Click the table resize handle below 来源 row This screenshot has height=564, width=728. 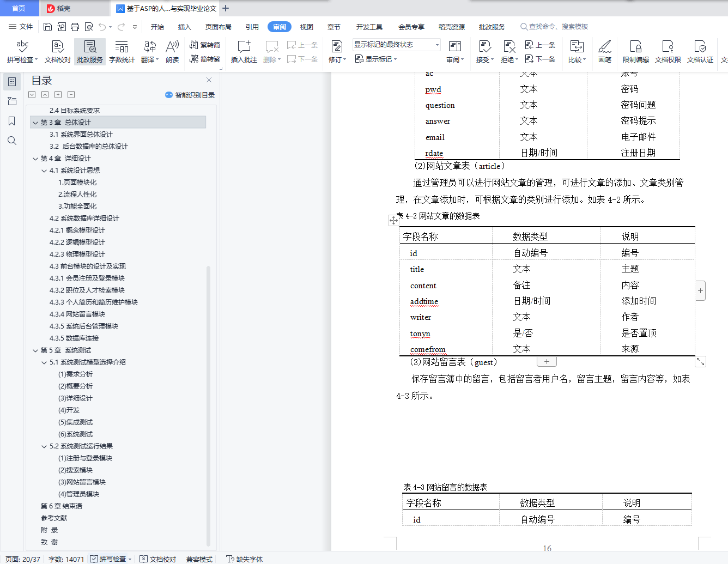pyautogui.click(x=701, y=362)
